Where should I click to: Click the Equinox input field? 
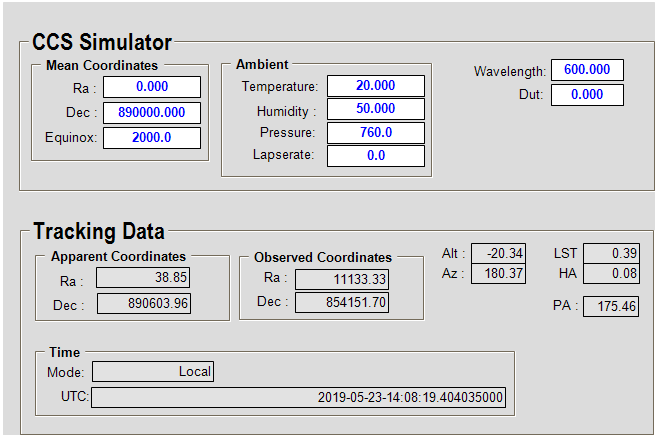point(152,138)
